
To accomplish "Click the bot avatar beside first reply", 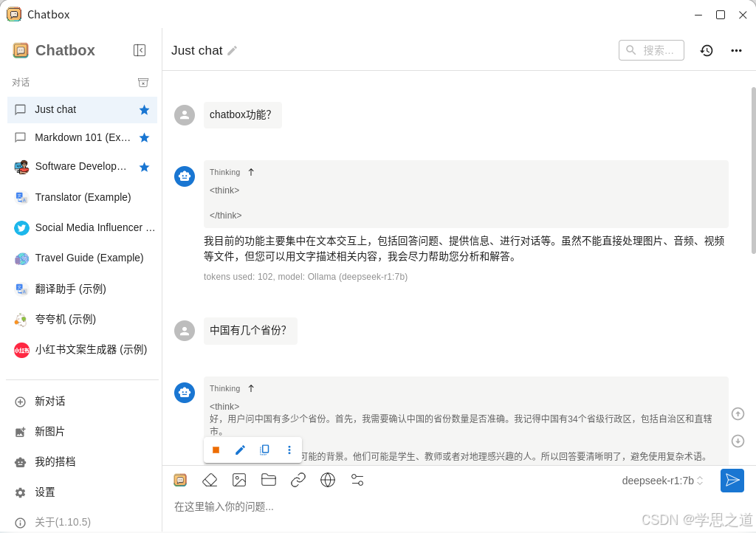I will (x=184, y=176).
